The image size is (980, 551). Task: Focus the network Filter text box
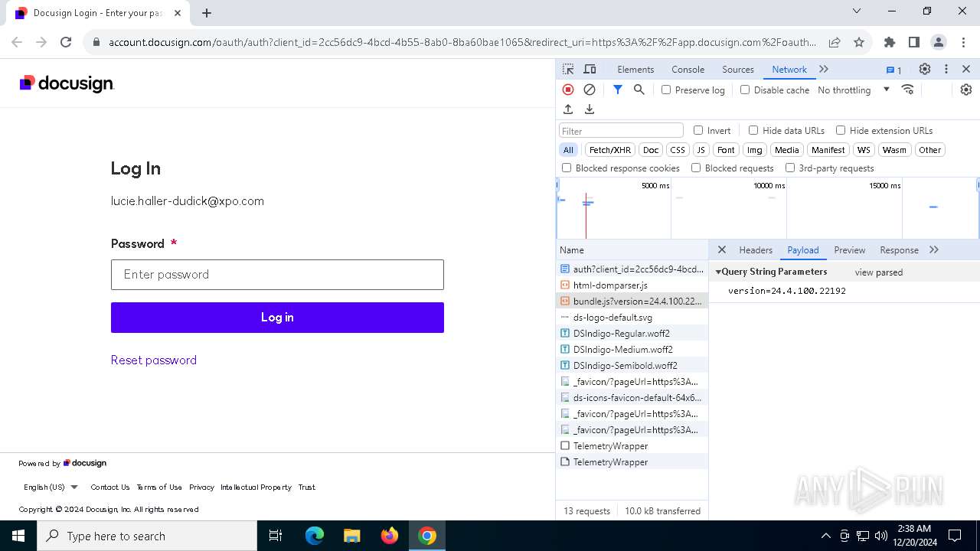tap(621, 131)
